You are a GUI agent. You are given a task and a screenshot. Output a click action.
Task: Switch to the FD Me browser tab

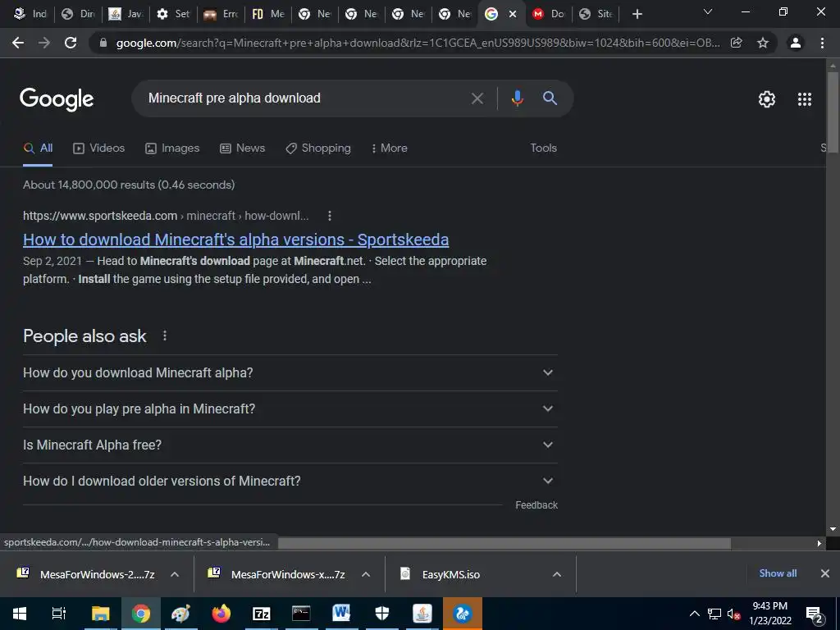point(268,14)
